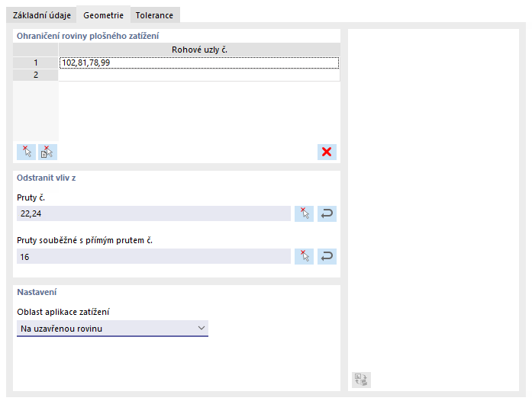532x401 pixels.
Task: Click the Pruty č. input containing 22,24
Action: tap(153, 213)
